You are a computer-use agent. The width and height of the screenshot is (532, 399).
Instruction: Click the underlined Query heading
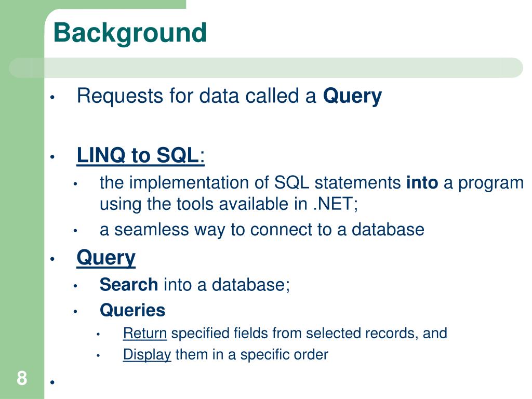(106, 259)
